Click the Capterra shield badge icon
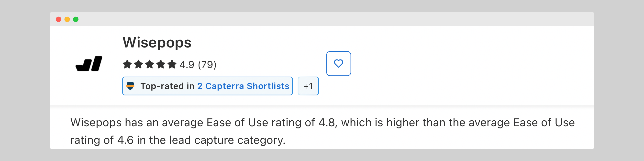This screenshot has height=161, width=644. tap(130, 86)
